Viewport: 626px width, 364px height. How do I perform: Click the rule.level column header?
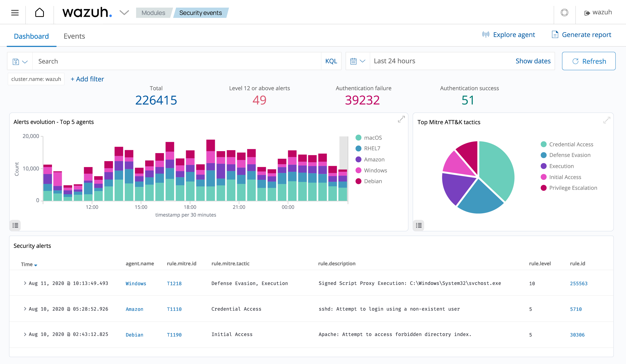pos(540,264)
